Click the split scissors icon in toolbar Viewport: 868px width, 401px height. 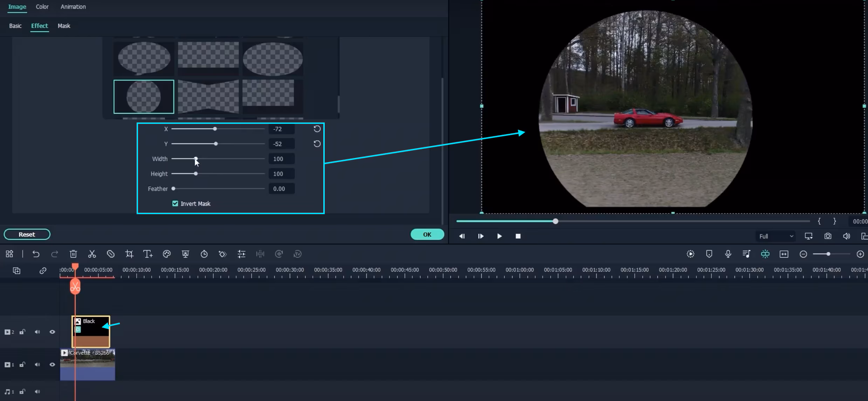coord(92,254)
